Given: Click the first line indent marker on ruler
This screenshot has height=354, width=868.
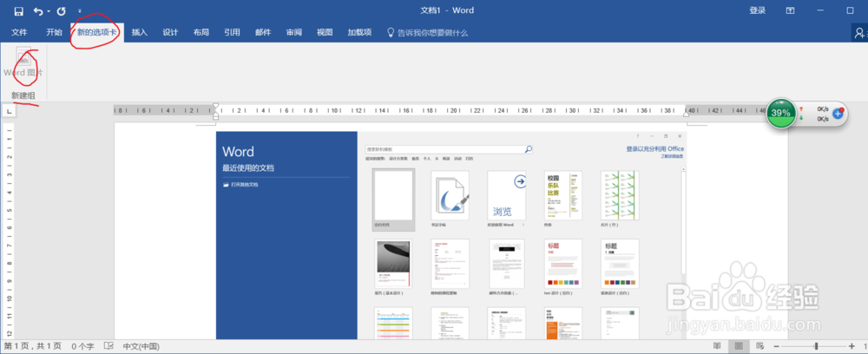Looking at the screenshot, I should click(216, 105).
